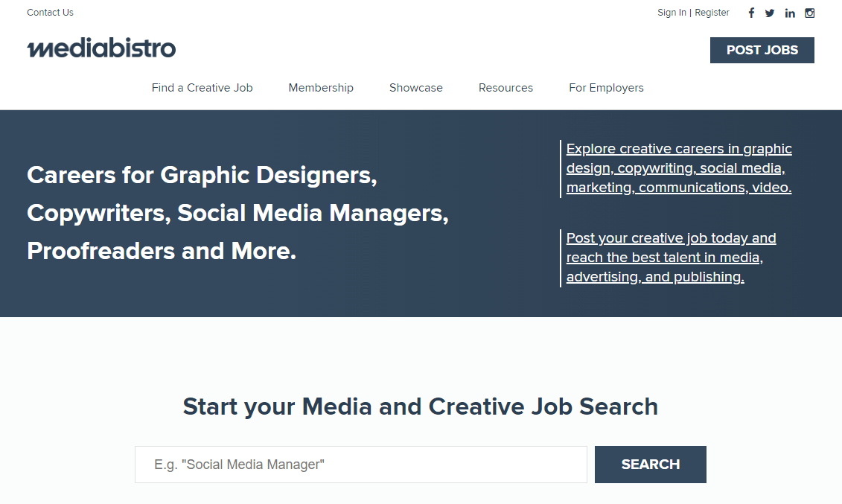Visit Mediabistro's LinkedIn icon link
This screenshot has height=504, width=842.
pos(790,13)
